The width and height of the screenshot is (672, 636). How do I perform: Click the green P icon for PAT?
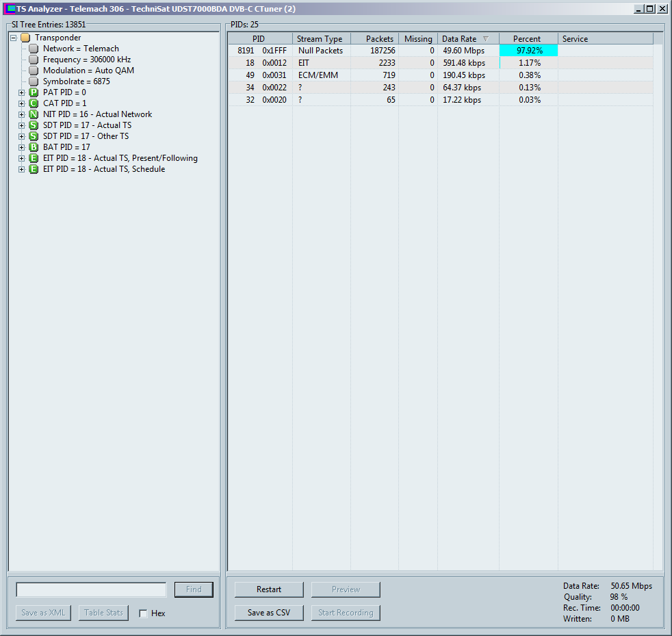(x=34, y=92)
